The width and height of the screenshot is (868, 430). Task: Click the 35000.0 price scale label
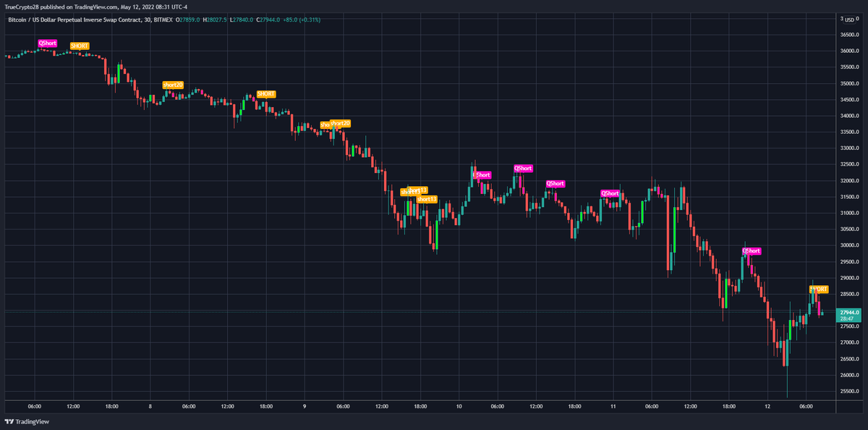click(849, 83)
